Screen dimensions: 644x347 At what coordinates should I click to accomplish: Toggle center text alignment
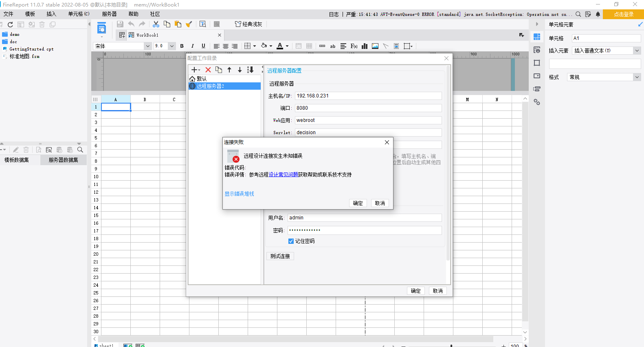[x=226, y=46]
